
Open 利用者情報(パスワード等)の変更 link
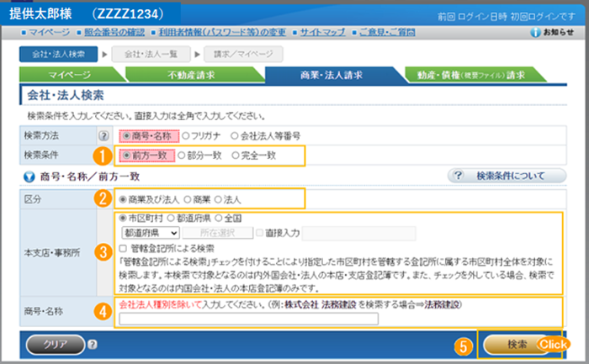tap(222, 32)
